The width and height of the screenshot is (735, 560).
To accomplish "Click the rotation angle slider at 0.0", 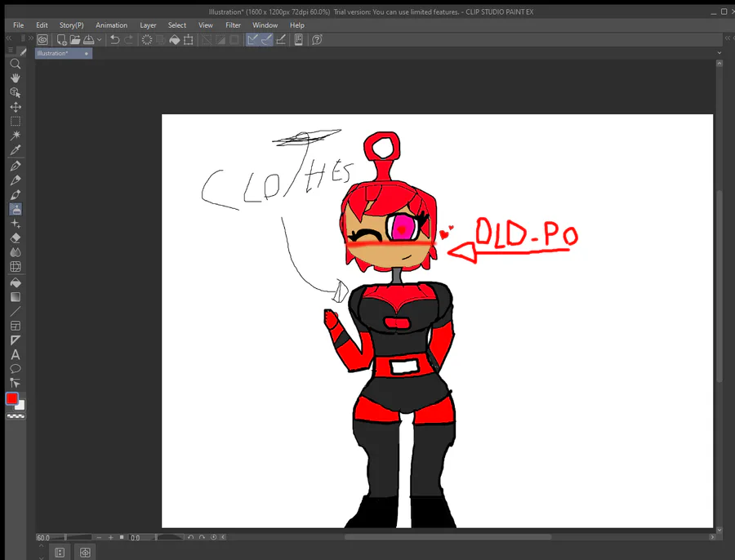I will pyautogui.click(x=157, y=537).
